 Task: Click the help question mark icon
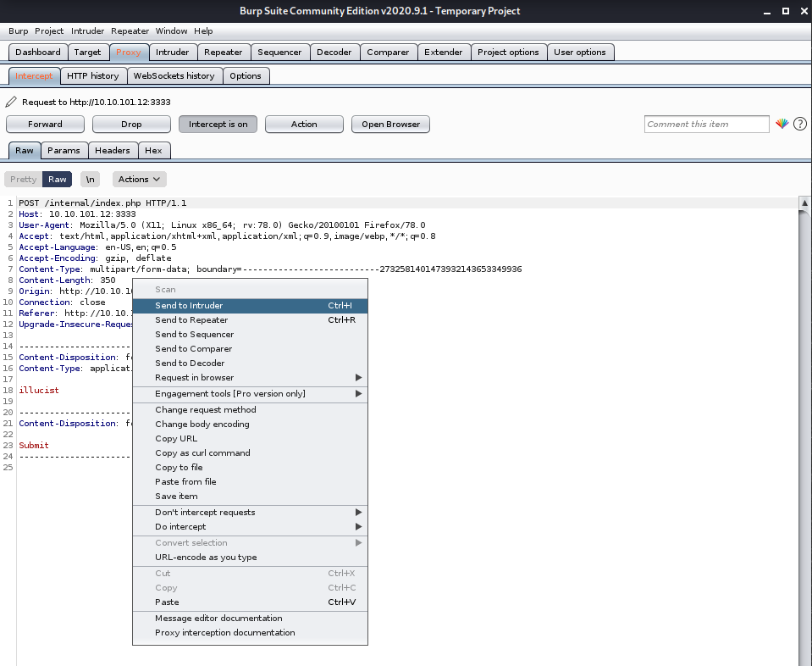pos(800,124)
